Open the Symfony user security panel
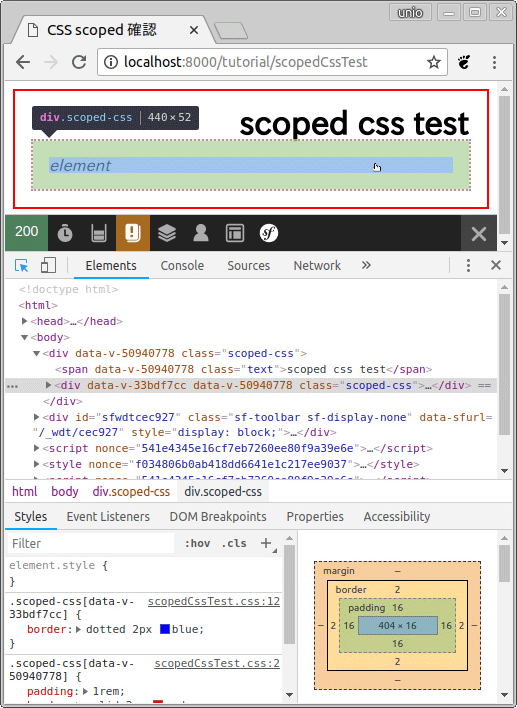 (200, 233)
